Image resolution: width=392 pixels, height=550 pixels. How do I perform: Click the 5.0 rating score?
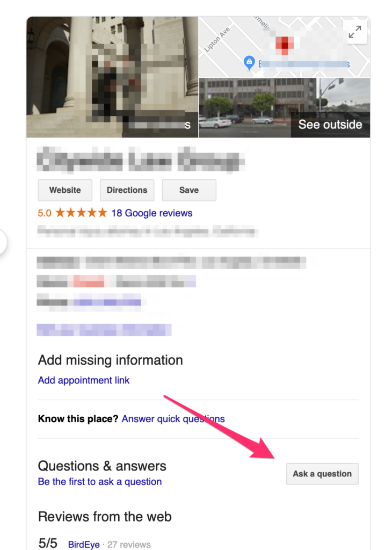pos(45,213)
